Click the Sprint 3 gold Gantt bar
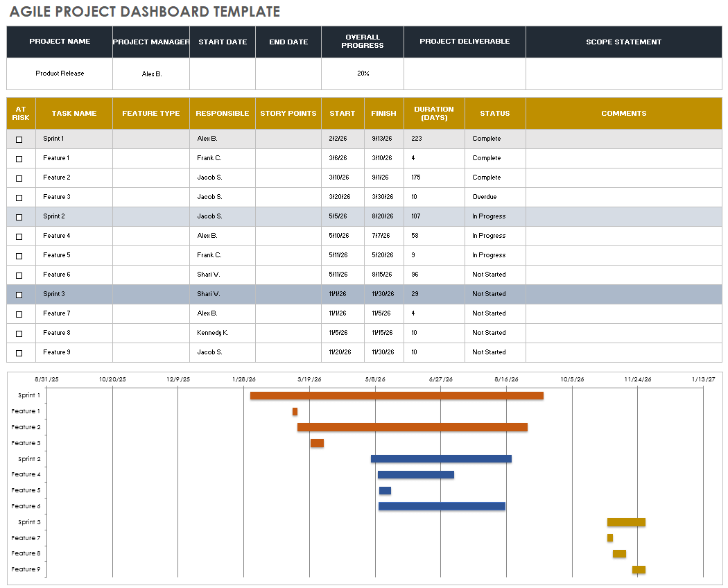The image size is (728, 588). pos(625,521)
